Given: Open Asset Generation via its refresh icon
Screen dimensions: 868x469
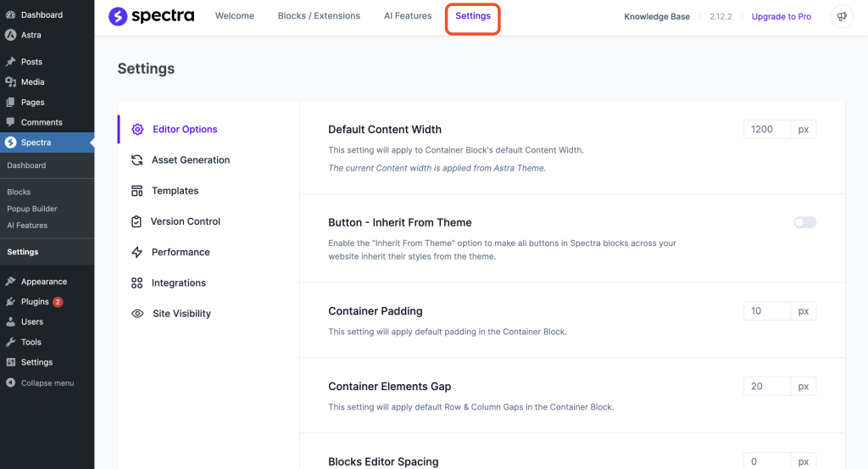Looking at the screenshot, I should [136, 160].
